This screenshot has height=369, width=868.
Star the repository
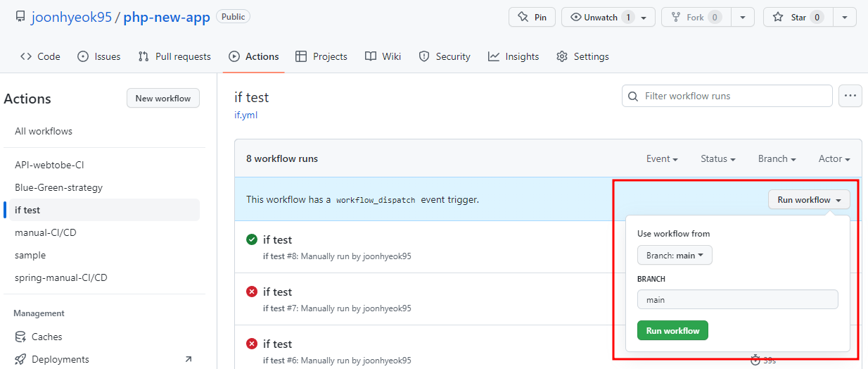click(x=798, y=17)
